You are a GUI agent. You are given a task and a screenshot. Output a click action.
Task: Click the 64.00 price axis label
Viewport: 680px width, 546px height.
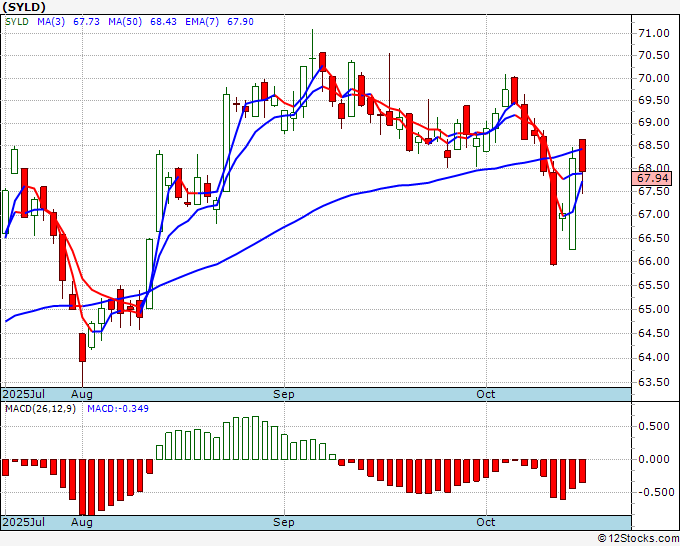(654, 357)
